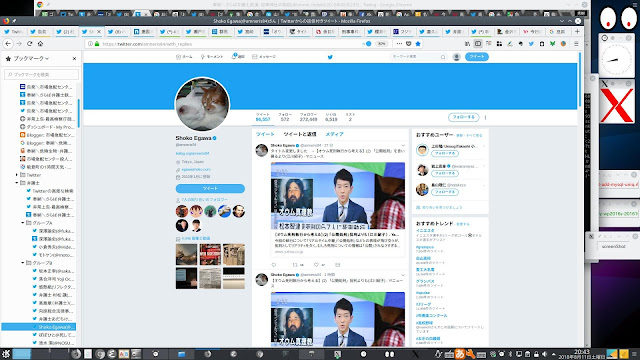
Task: Expand the Twitter bookmark folder
Action: tap(16, 175)
